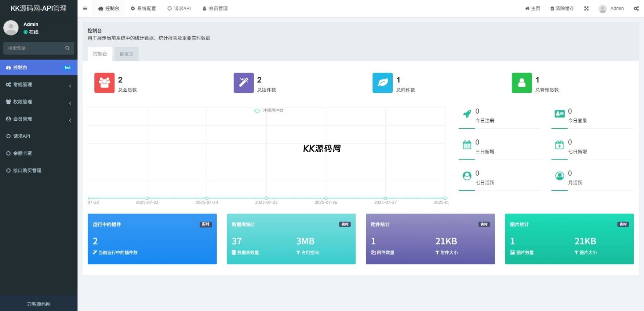
Task: Toggle the 注册用户数 chart legend
Action: [x=268, y=110]
